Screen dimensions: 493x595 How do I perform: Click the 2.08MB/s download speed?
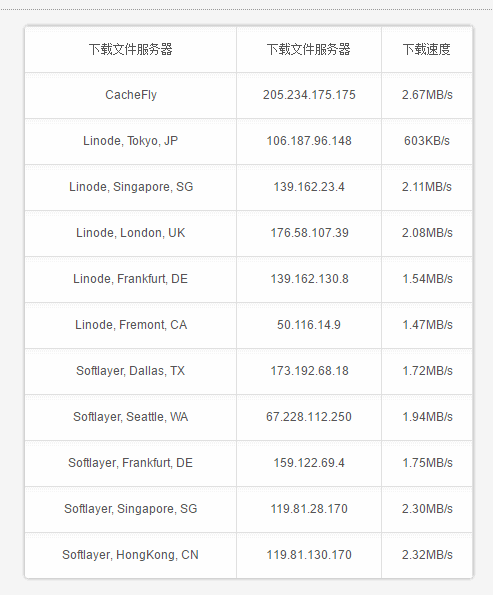[x=427, y=233]
